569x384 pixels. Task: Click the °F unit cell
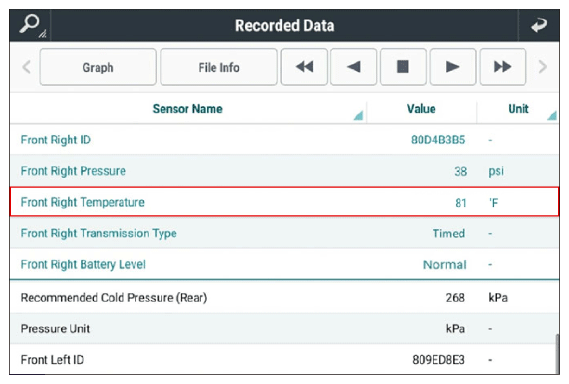click(x=494, y=203)
